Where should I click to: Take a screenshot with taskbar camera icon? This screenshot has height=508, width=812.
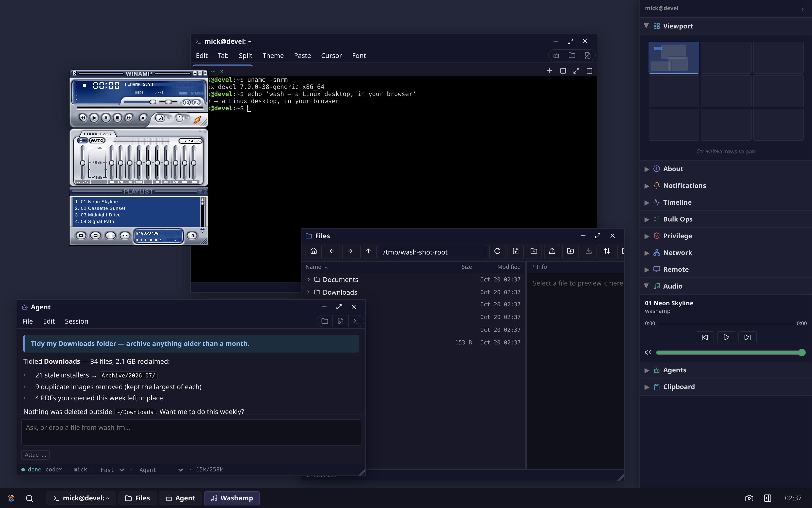(x=749, y=498)
